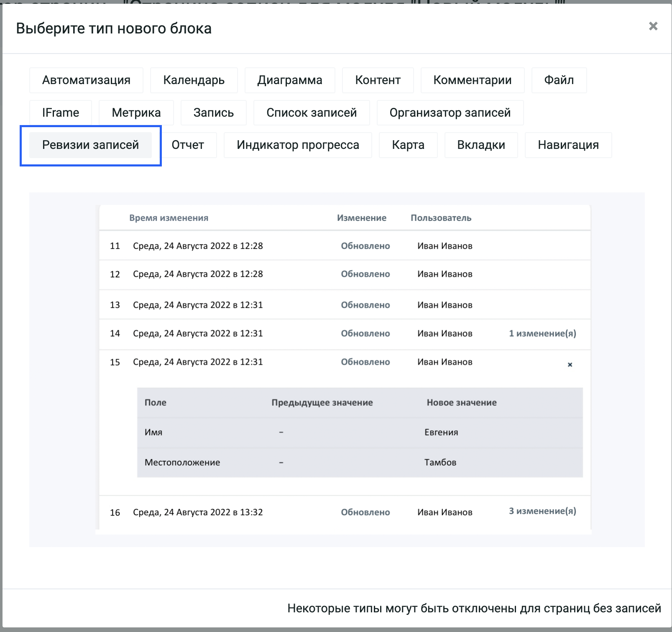Click the revisions preview image
The image size is (672, 632).
coord(337,370)
